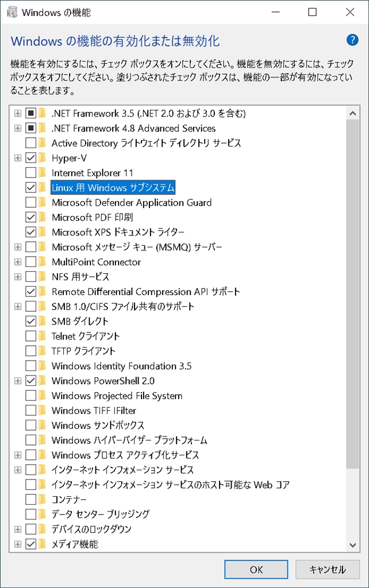
Task: Click the folder icon next to Internet Explorer 11
Action: 43,172
